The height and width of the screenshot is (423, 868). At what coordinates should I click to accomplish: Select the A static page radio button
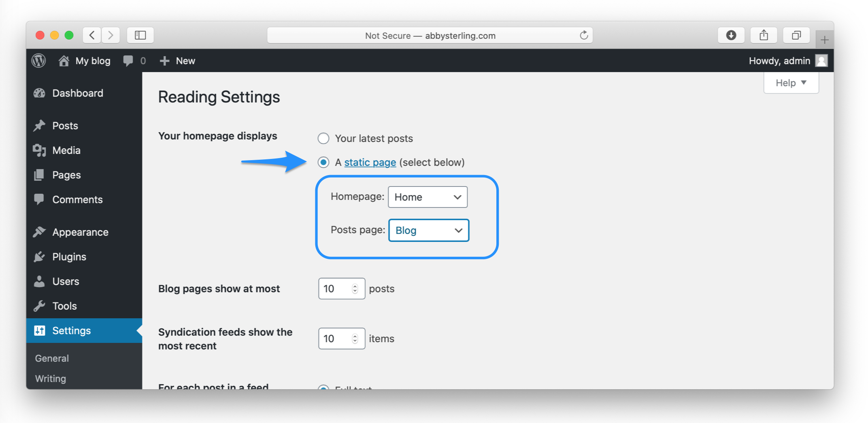click(x=323, y=162)
